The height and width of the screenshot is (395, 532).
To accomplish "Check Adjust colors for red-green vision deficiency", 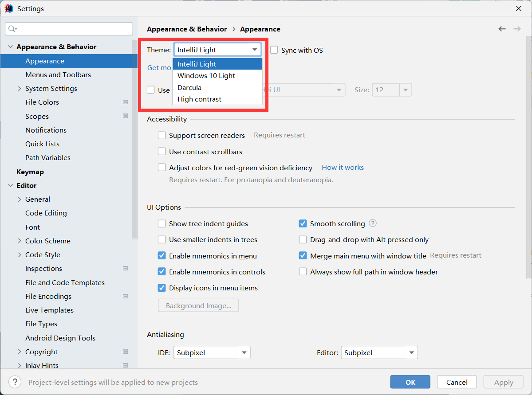I will (x=162, y=168).
